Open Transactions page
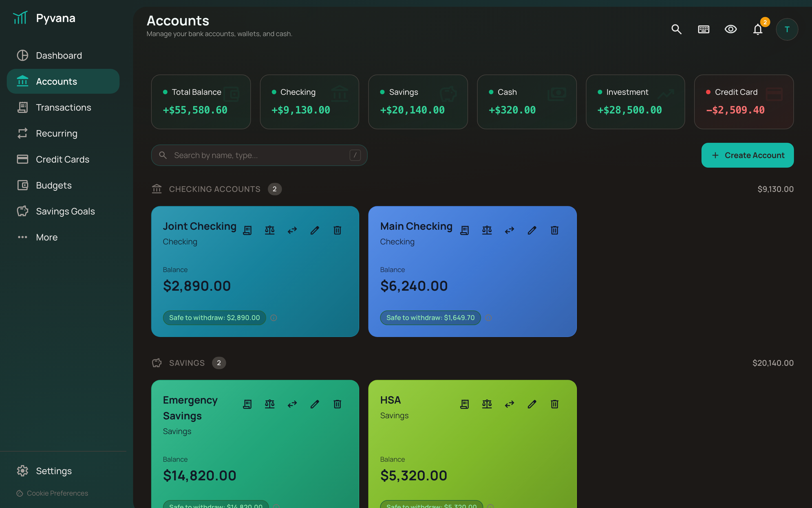 (63, 107)
